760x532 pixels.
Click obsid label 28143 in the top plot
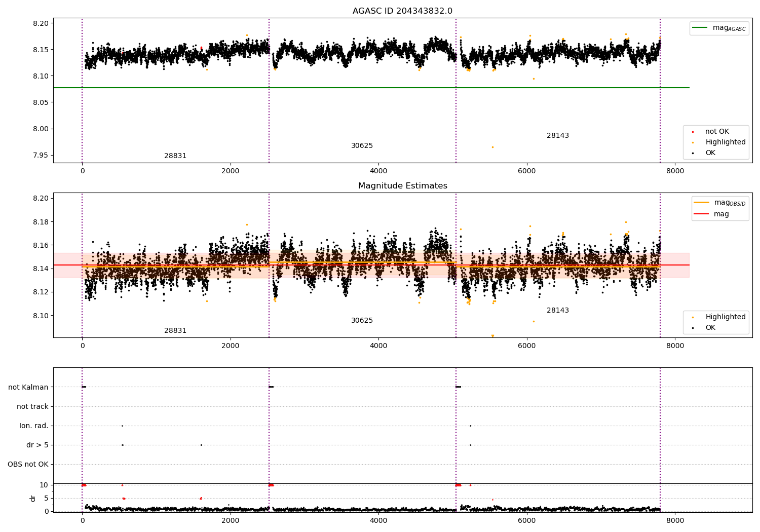(558, 136)
